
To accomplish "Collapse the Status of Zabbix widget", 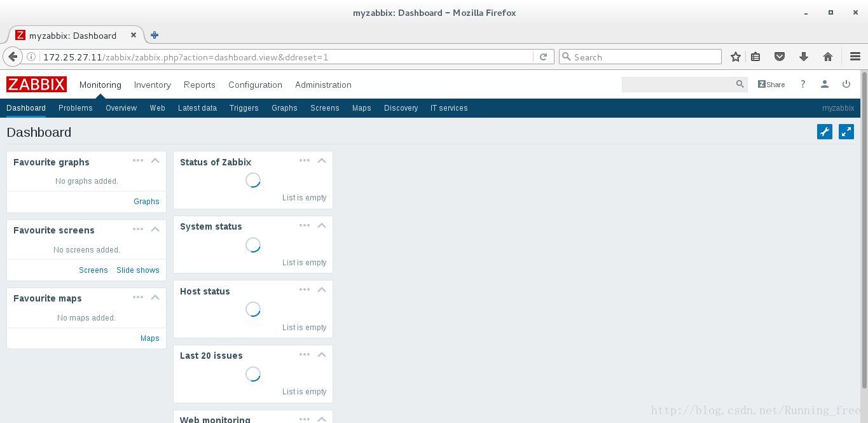I will point(322,160).
